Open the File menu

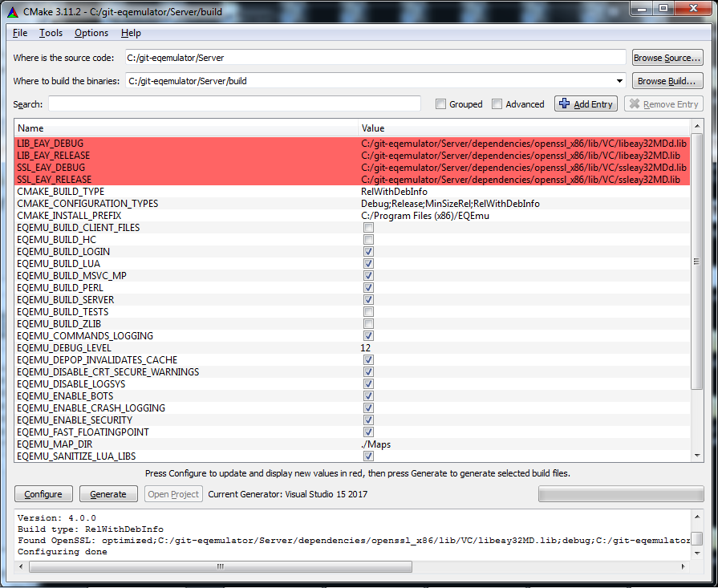tap(20, 33)
